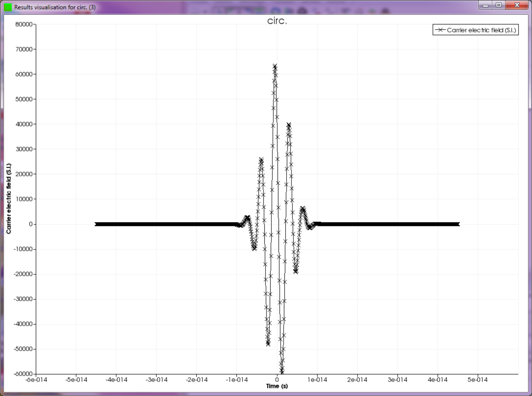The height and width of the screenshot is (396, 532).
Task: Maximize the Results visualisation window
Action: click(x=499, y=5)
